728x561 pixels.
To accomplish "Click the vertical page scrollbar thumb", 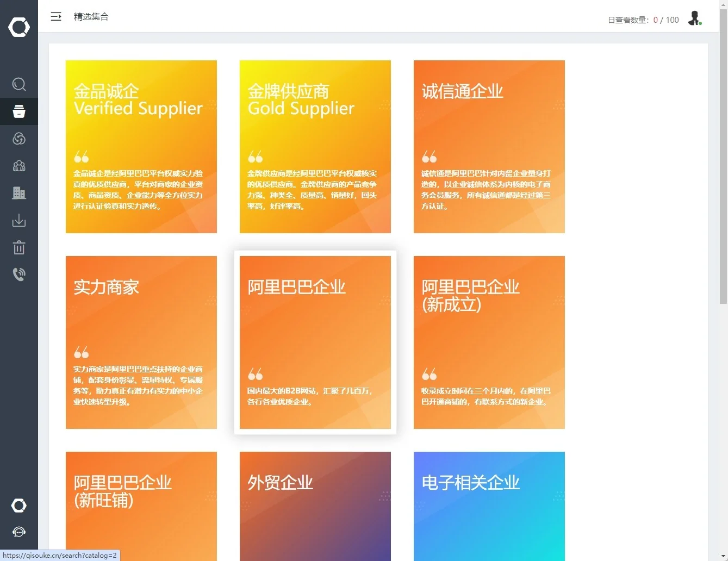I will pos(723,156).
